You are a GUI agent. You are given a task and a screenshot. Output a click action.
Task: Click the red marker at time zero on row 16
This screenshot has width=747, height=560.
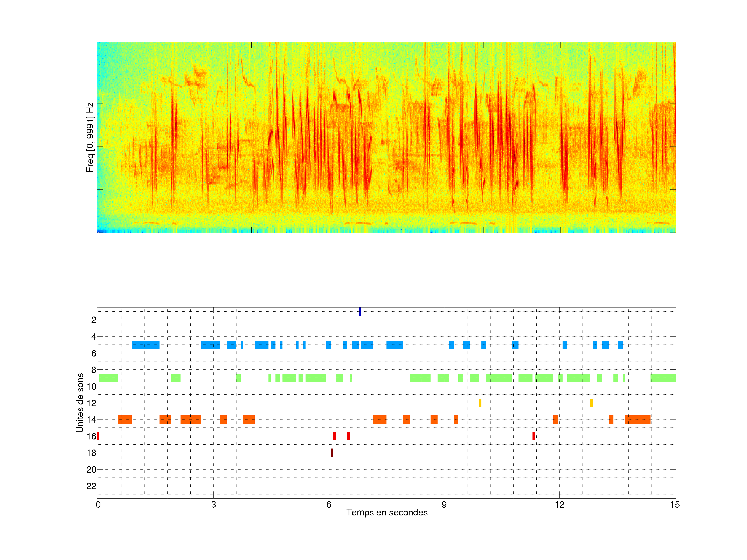click(x=98, y=436)
